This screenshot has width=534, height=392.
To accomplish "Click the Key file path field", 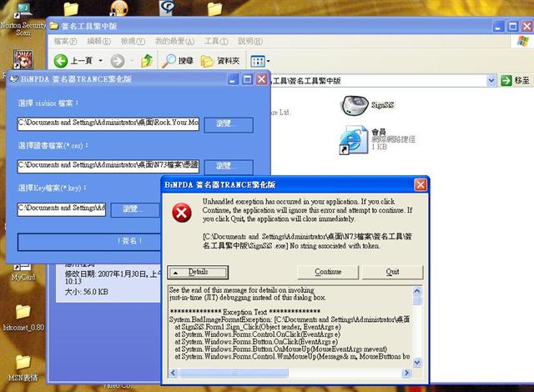I will click(x=61, y=209).
